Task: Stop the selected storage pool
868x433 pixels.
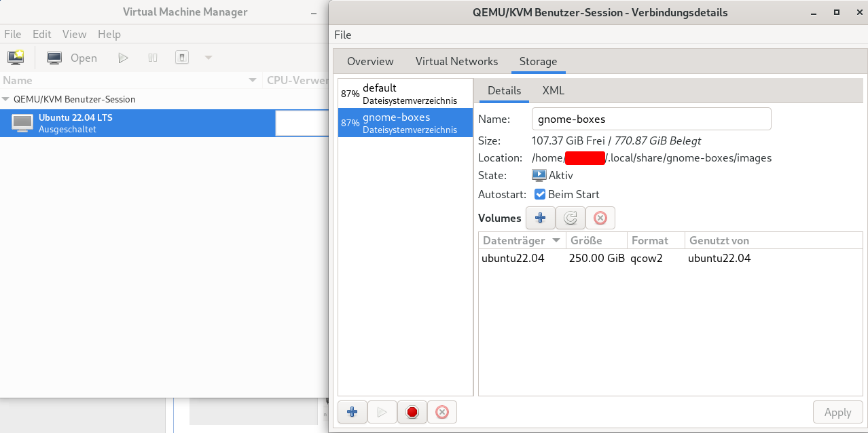Action: 412,412
